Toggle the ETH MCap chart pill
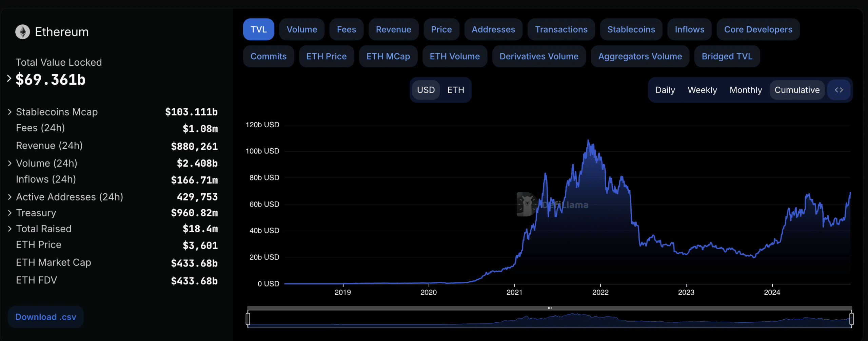This screenshot has width=868, height=341. 388,56
